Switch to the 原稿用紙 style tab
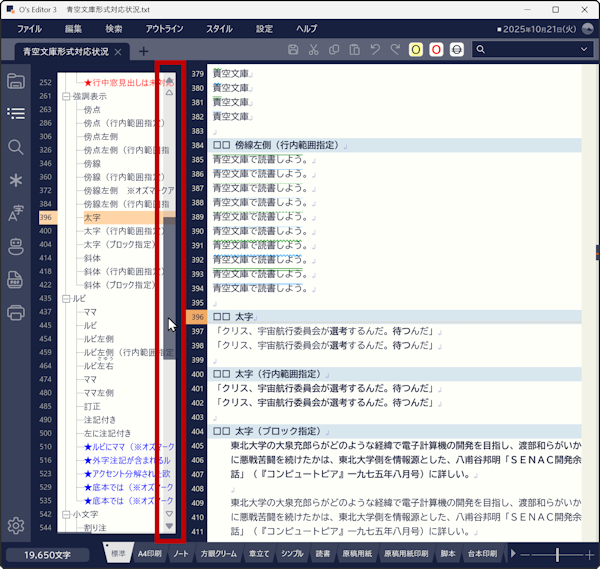 pyautogui.click(x=359, y=553)
